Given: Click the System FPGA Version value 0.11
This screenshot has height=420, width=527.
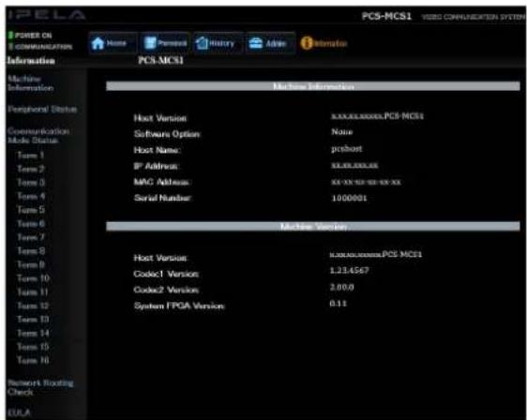Looking at the screenshot, I should [338, 304].
